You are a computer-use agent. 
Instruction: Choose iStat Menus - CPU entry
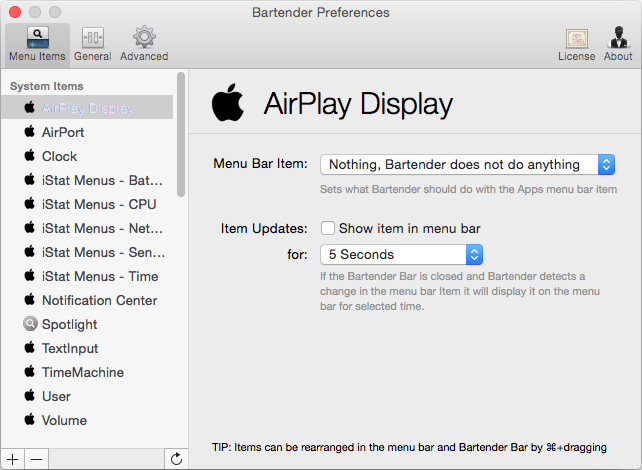tap(87, 204)
